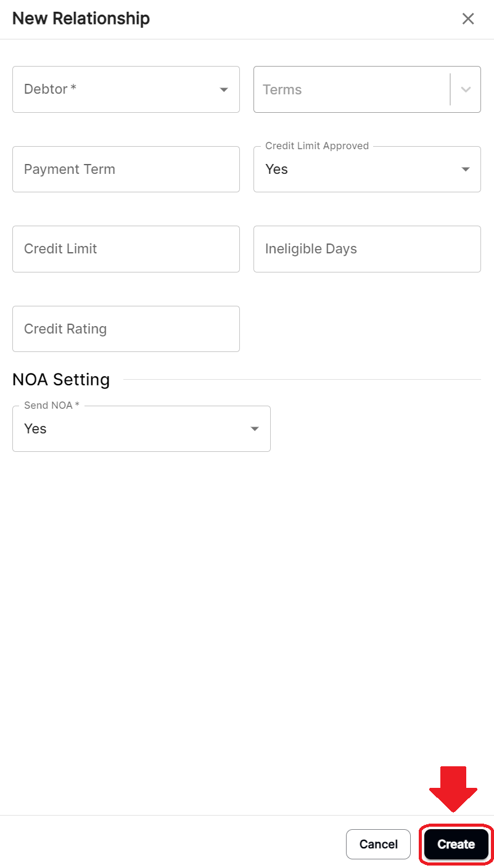The width and height of the screenshot is (494, 868).
Task: Focus the Credit Limit input
Action: coord(126,248)
